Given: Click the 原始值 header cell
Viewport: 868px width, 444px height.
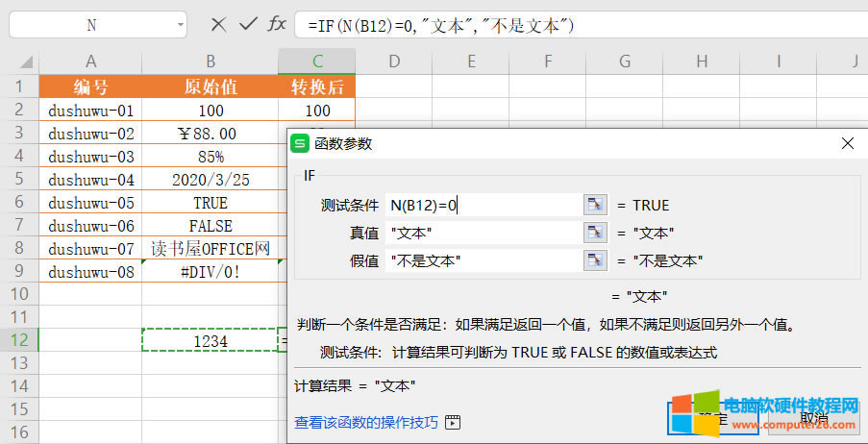Looking at the screenshot, I should [210, 86].
